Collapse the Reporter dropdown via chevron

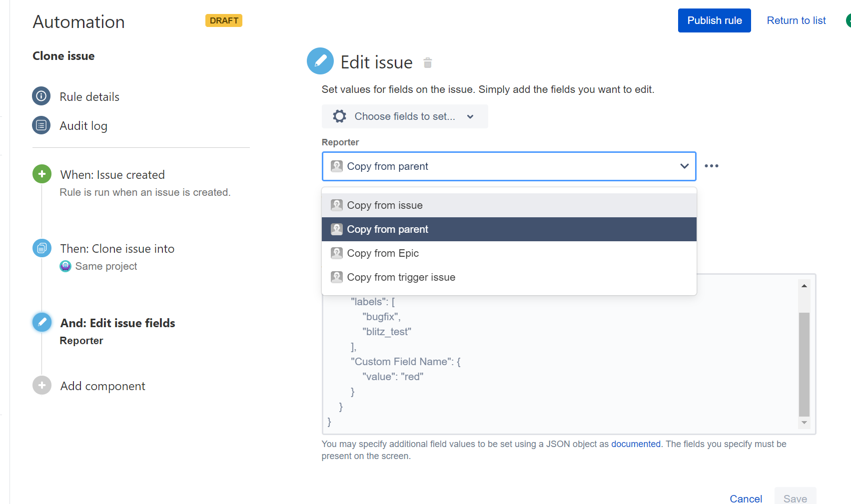pyautogui.click(x=685, y=166)
